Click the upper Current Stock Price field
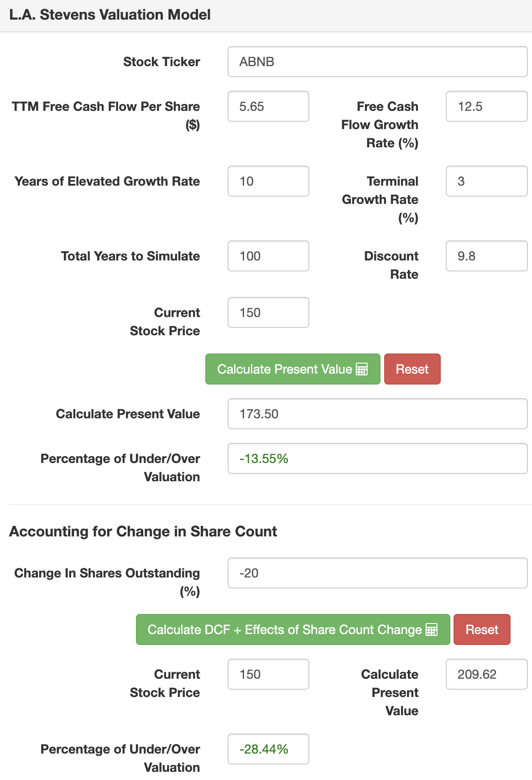Screen dimensions: 532x780 point(268,312)
